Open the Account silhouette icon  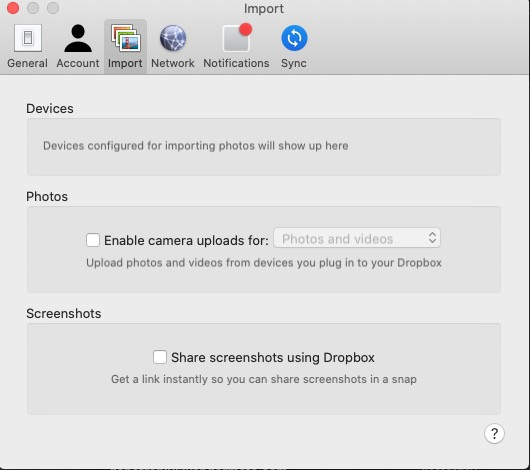coord(78,38)
